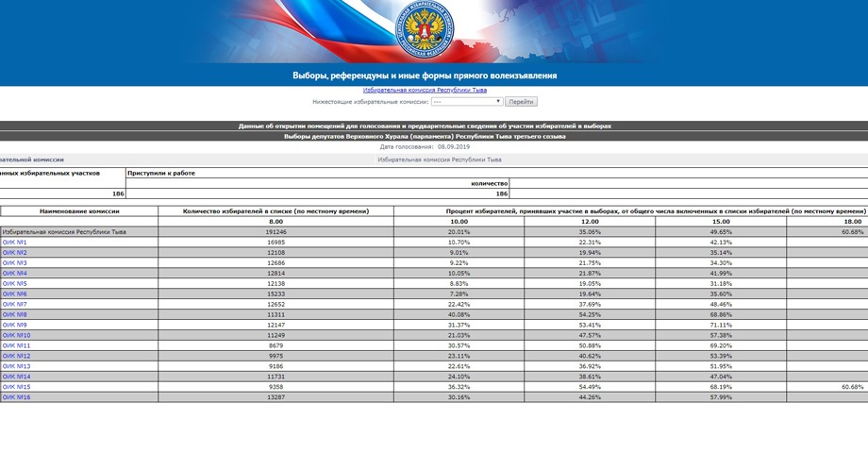Screen dimensions: 868x453
Task: Navigate to the ОИК №8 commission
Action: click(14, 315)
